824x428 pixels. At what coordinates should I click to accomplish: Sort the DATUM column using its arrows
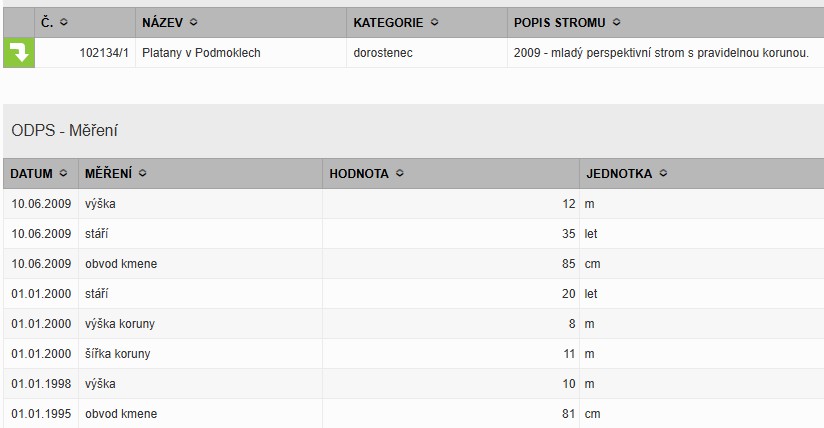pyautogui.click(x=64, y=174)
